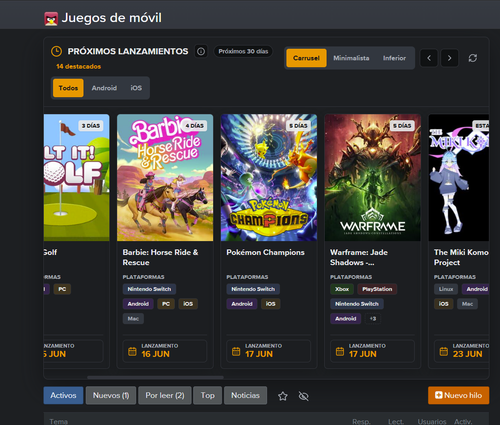Click the Juegos de móvil heading

[x=112, y=18]
